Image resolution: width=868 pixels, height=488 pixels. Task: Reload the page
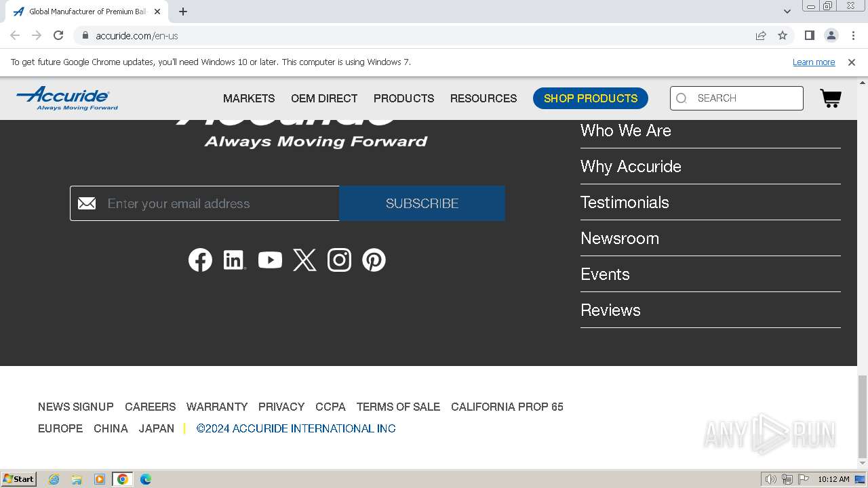tap(58, 35)
